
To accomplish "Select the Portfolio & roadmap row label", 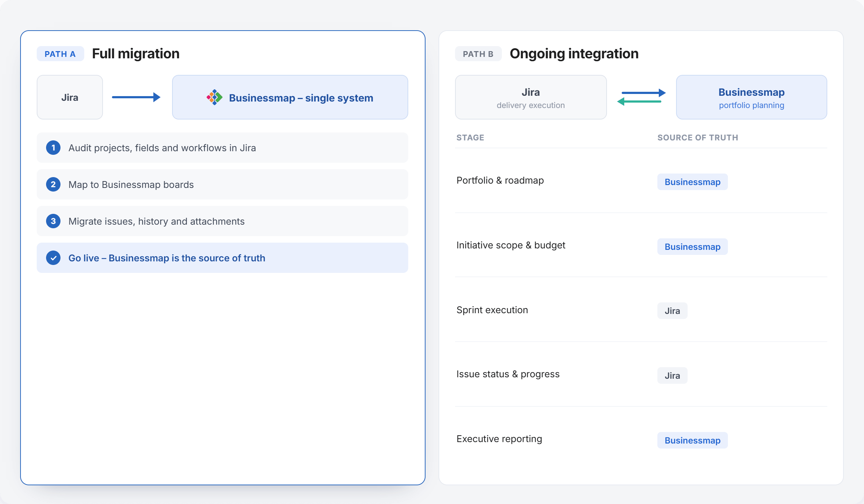I will click(500, 180).
